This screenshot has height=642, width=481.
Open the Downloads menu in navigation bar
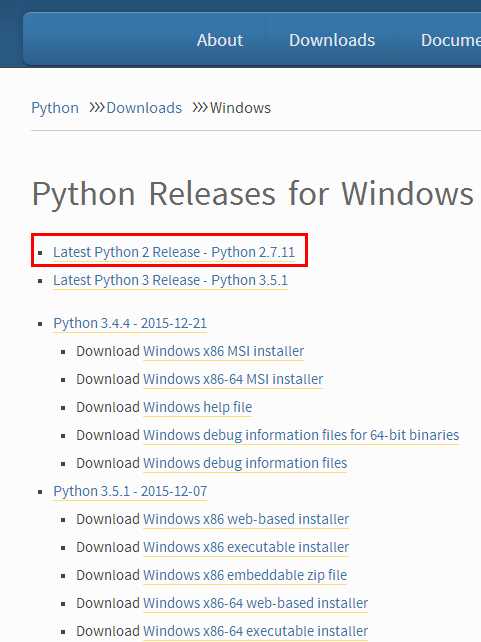(332, 40)
